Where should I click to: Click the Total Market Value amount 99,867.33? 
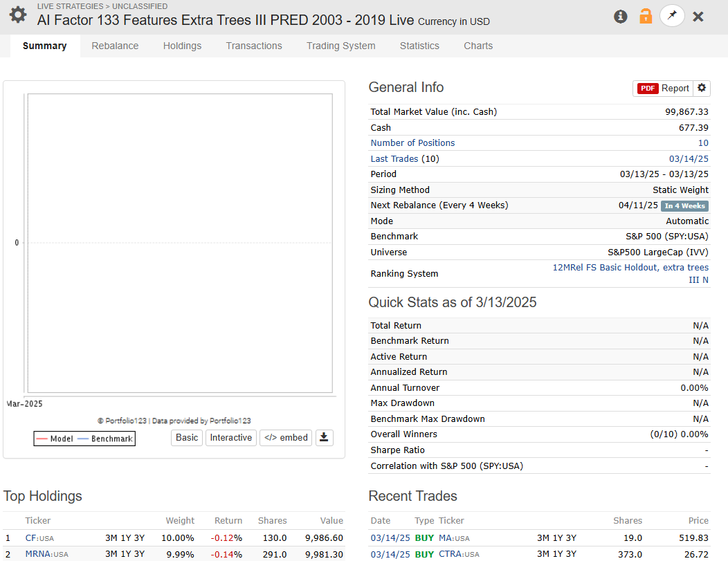coord(686,112)
